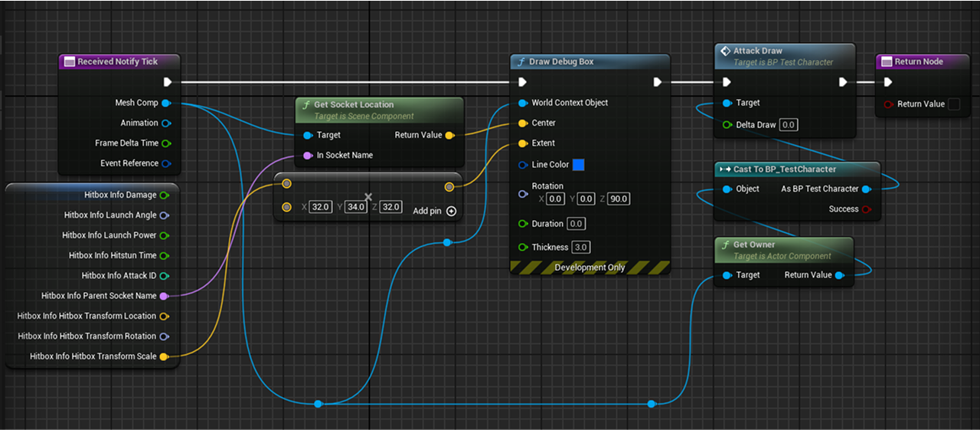
Task: Click the Thickness input pin
Action: pyautogui.click(x=523, y=248)
